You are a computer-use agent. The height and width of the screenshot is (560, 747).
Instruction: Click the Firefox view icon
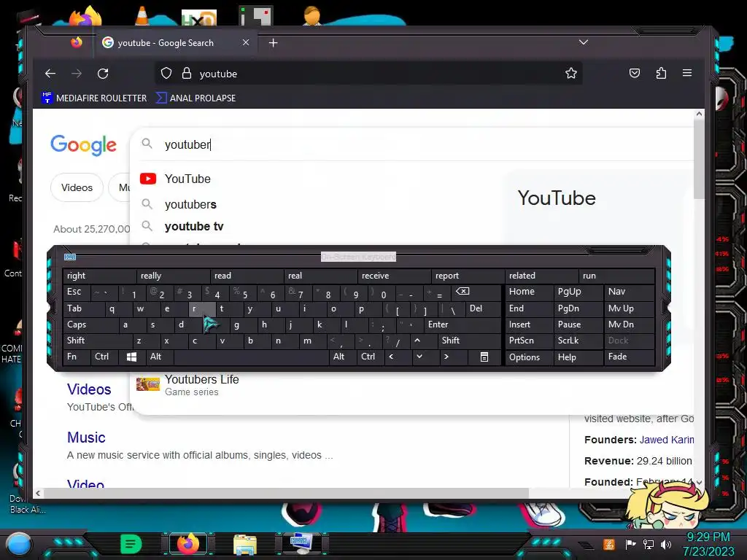tap(76, 42)
